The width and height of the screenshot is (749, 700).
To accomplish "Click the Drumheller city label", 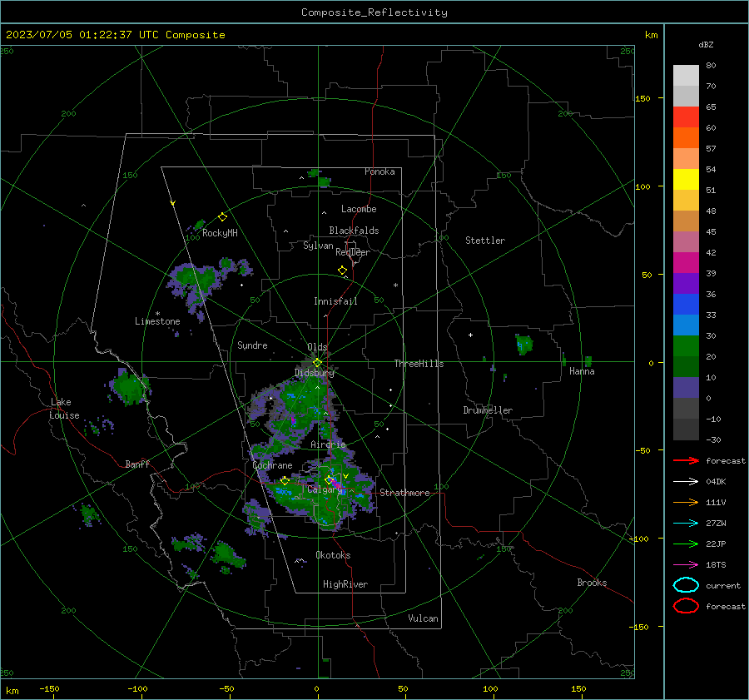I will tap(488, 410).
